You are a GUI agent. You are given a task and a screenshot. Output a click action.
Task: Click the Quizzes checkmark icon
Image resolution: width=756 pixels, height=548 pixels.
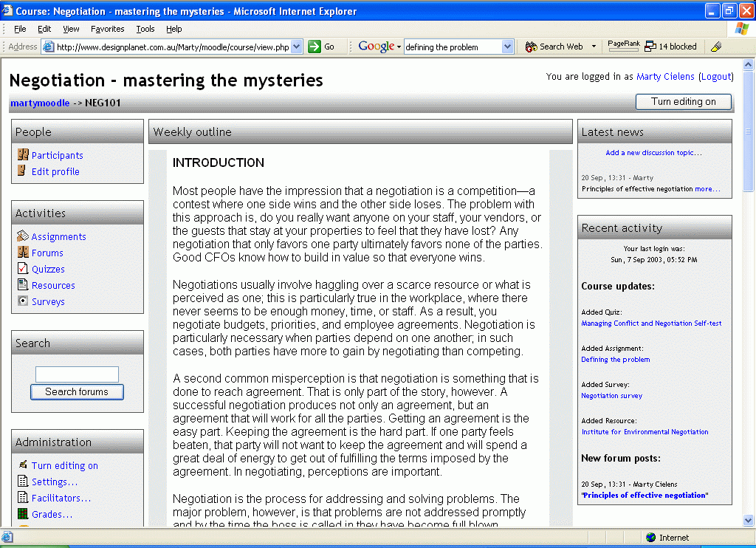[x=23, y=269]
